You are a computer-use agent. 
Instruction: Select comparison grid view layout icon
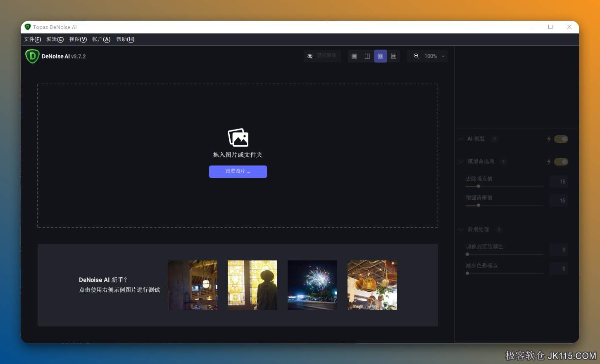(394, 56)
